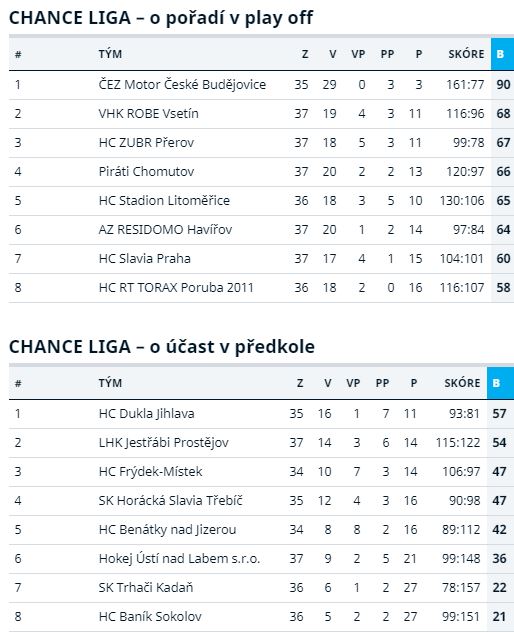Click HC Stadion Litoměřice team name
This screenshot has height=632, width=514.
(x=164, y=201)
